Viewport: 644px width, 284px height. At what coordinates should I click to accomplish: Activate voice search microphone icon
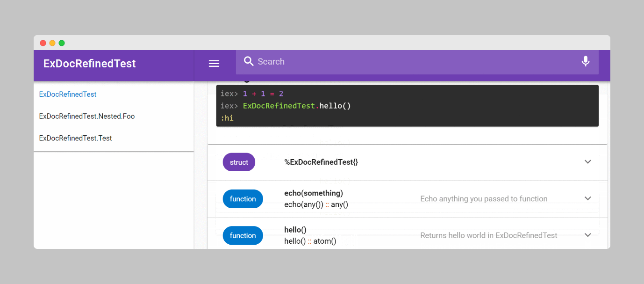tap(585, 61)
